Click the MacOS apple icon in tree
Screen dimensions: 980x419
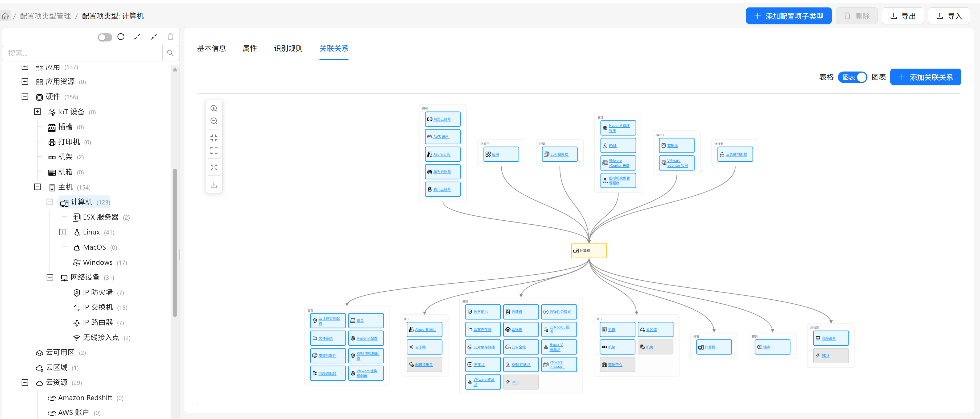pyautogui.click(x=76, y=248)
